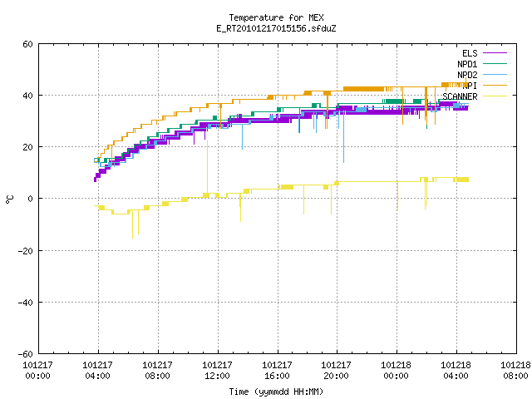The image size is (532, 399).
Task: Click the x-axis tick 101217 00:00
Action: pyautogui.click(x=37, y=371)
